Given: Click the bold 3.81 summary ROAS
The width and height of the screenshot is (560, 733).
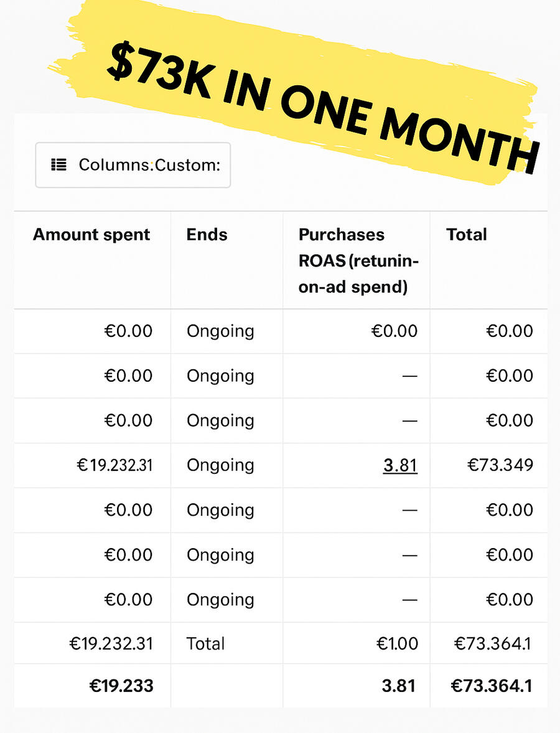Looking at the screenshot, I should (x=399, y=686).
